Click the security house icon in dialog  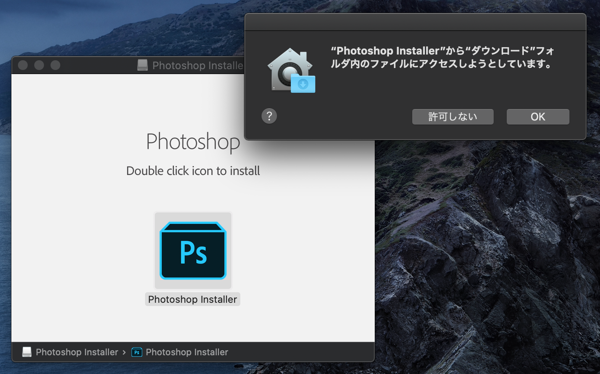click(x=292, y=70)
